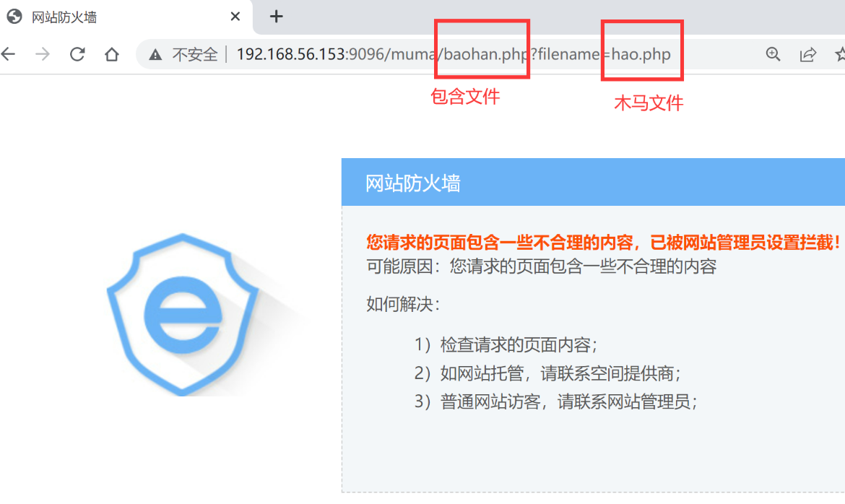Click the 包含文件 red annotation label
The height and width of the screenshot is (504, 845).
coord(465,97)
